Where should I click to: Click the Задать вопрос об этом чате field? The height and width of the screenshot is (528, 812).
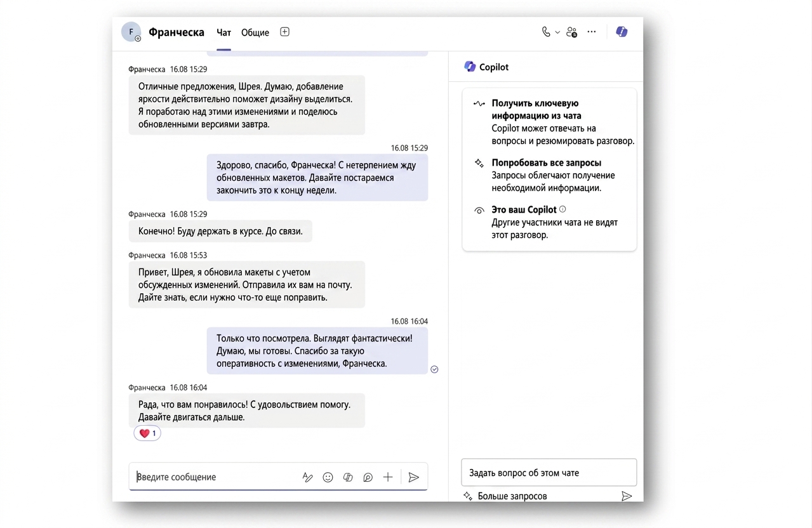point(549,473)
